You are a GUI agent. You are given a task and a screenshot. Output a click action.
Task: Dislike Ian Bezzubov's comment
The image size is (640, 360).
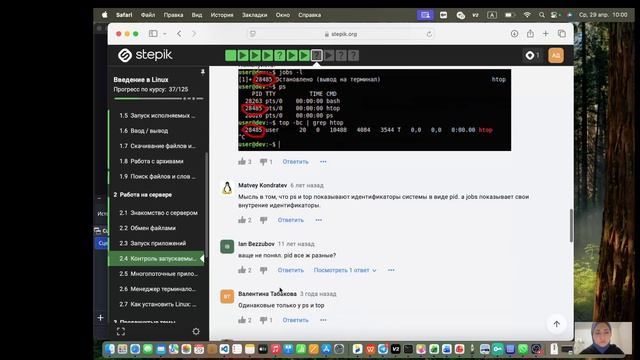264,270
